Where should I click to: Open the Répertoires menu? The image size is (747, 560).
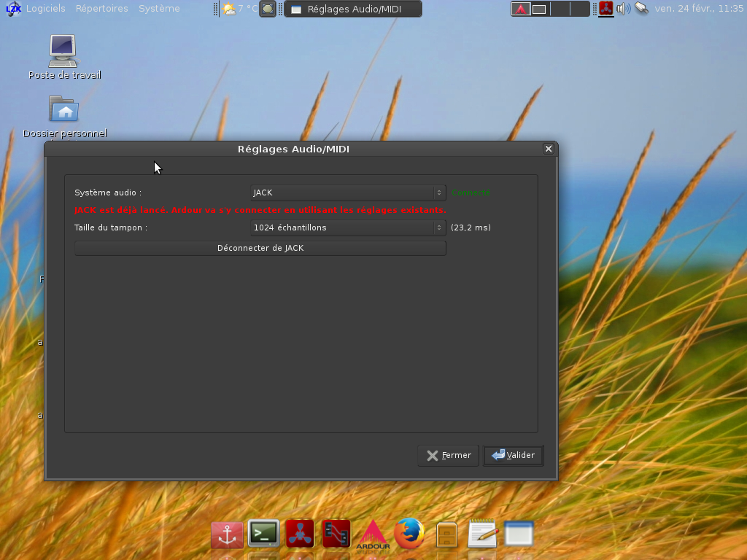tap(102, 9)
